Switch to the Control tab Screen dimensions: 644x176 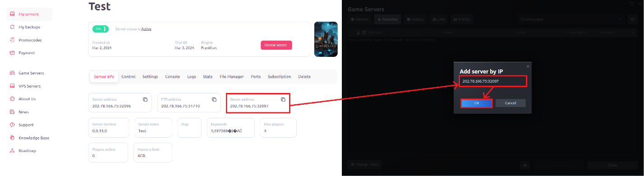point(129,77)
